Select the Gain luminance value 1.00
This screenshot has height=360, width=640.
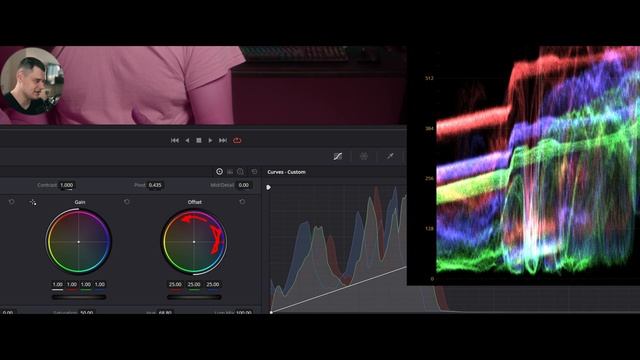click(58, 284)
